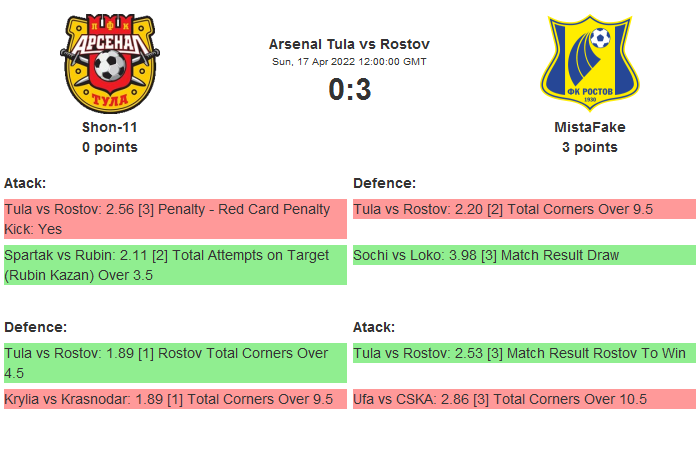Click the match date Sun, 17 Apr 2022
The width and height of the screenshot is (700, 460).
[x=349, y=62]
